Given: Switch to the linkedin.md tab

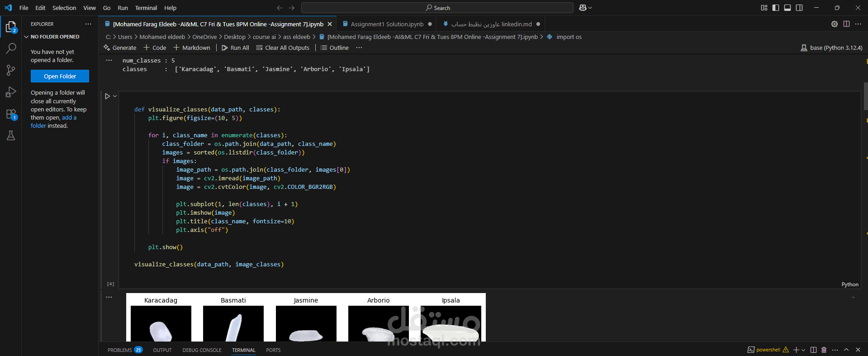Looking at the screenshot, I should (x=491, y=24).
